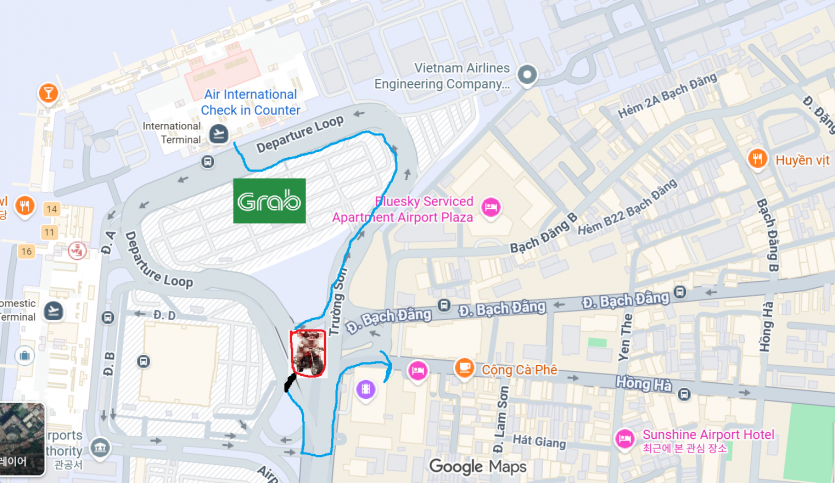Select the red-outlined motorbike image

(308, 353)
